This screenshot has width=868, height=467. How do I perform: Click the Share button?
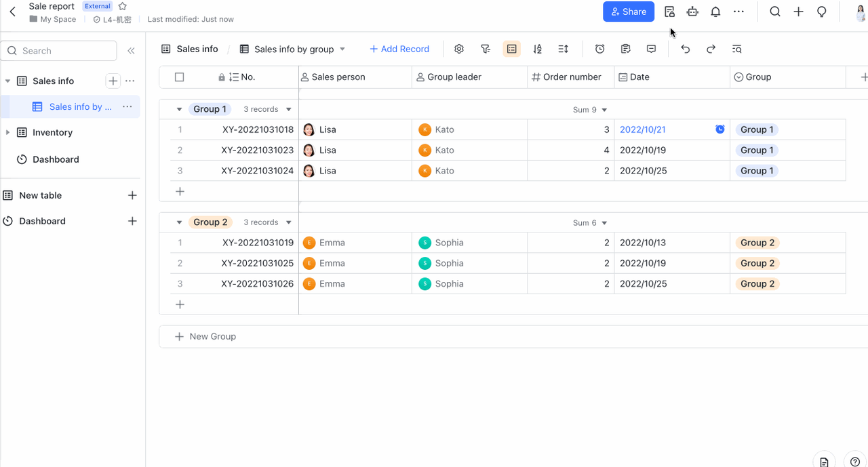[628, 12]
